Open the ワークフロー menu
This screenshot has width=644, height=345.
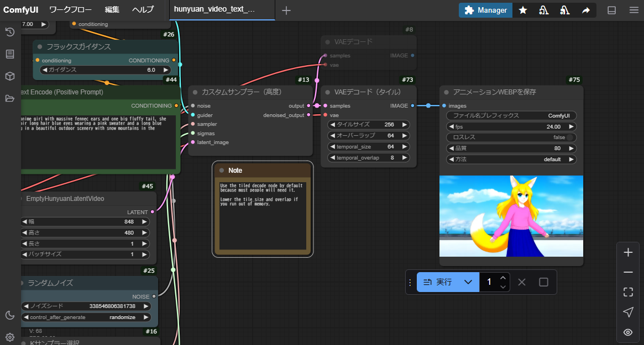tap(70, 10)
